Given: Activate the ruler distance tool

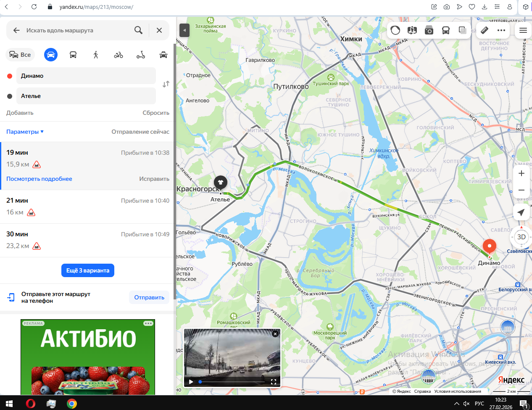Looking at the screenshot, I should 485,30.
